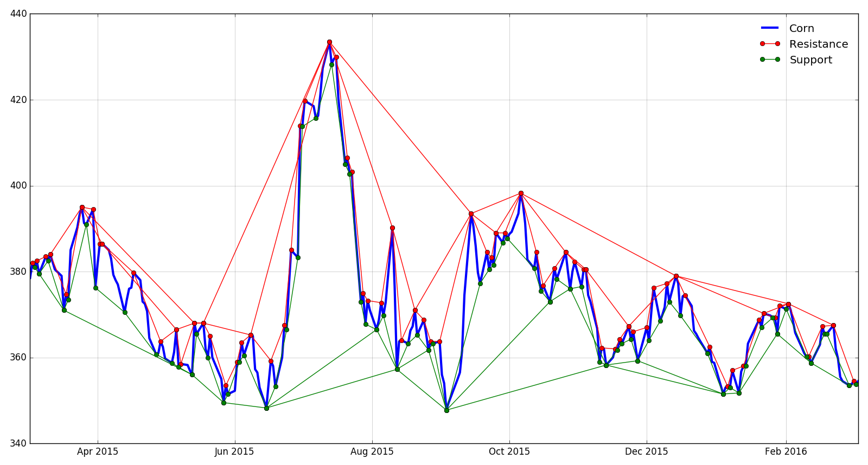This screenshot has height=465, width=868.
Task: Click the 420 y-axis tick label
Action: [19, 100]
